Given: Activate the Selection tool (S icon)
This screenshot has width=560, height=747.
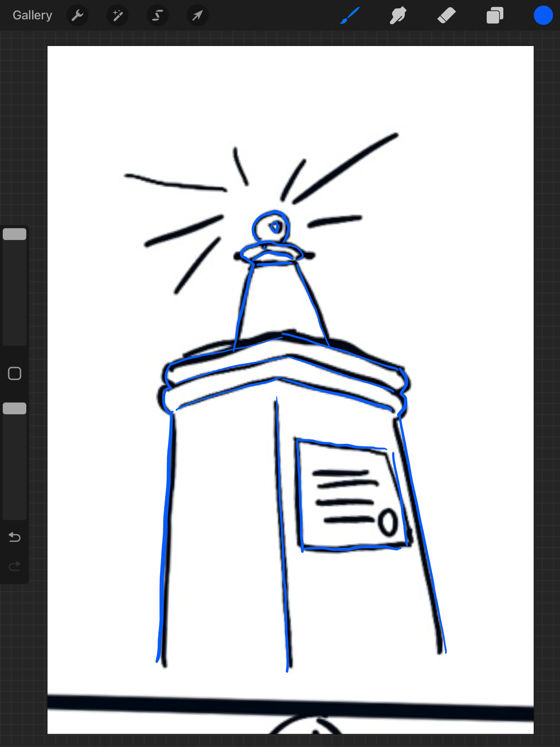Looking at the screenshot, I should (158, 15).
